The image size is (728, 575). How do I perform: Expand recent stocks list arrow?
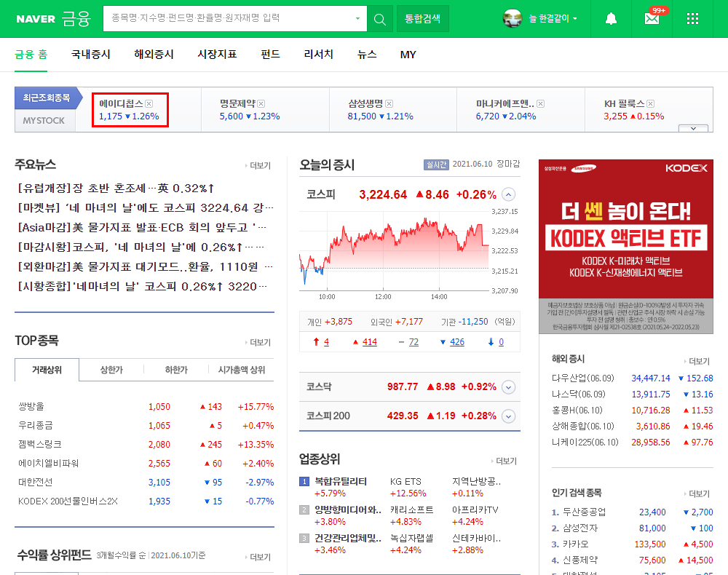[693, 128]
